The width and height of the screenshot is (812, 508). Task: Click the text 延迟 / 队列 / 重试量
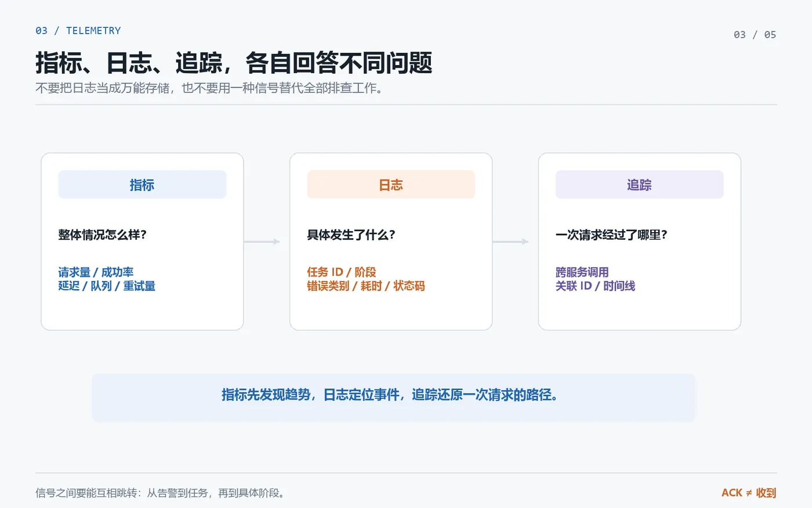107,286
